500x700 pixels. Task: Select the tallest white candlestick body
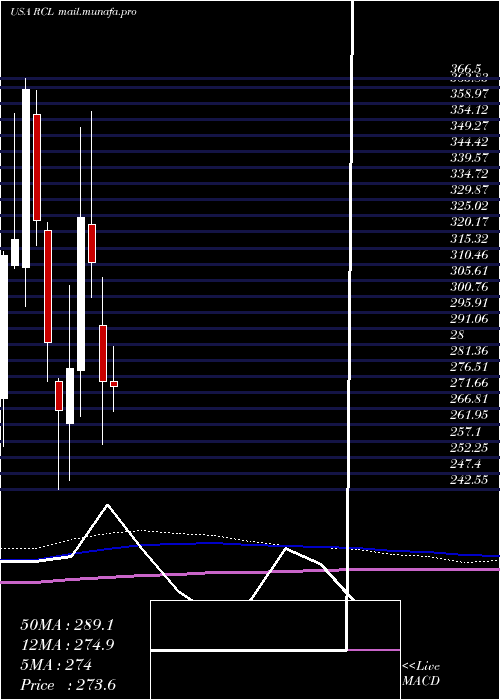(26, 179)
